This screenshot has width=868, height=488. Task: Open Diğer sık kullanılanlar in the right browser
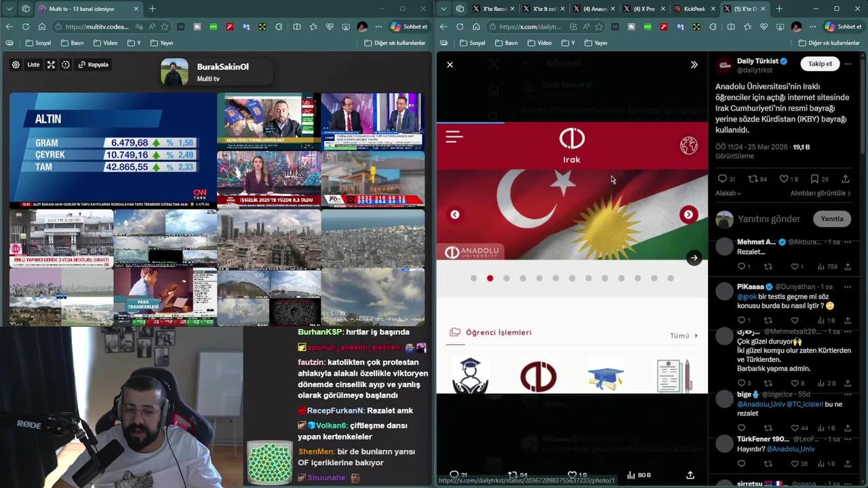(828, 43)
